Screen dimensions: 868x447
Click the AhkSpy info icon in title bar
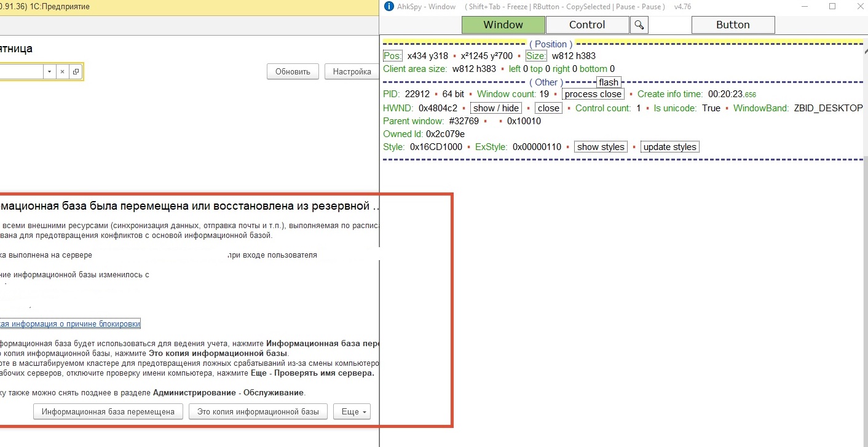click(x=389, y=6)
